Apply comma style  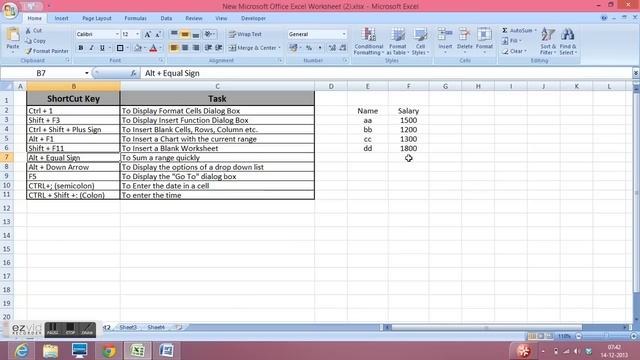pos(320,48)
